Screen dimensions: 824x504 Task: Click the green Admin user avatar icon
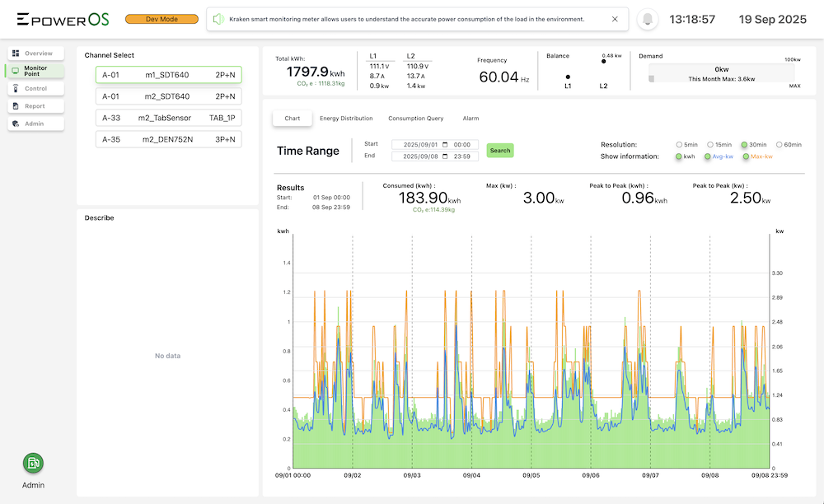coord(33,463)
